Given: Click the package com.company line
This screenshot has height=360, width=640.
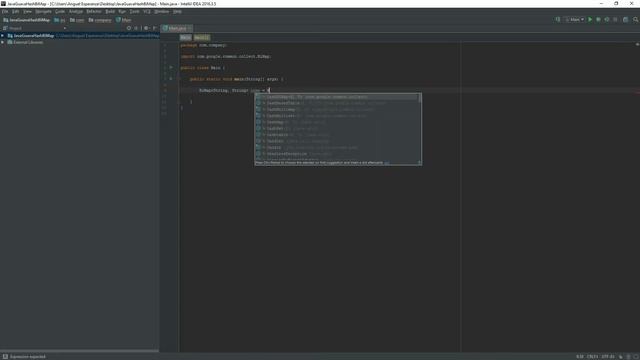Looking at the screenshot, I should pyautogui.click(x=203, y=45).
